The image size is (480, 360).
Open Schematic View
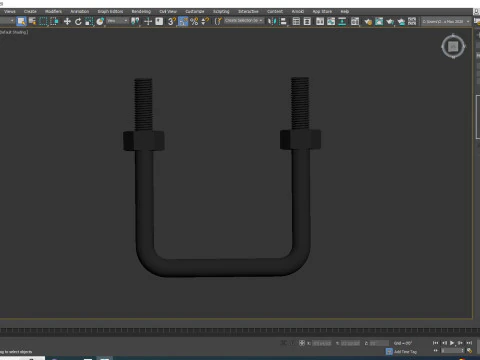(342, 21)
